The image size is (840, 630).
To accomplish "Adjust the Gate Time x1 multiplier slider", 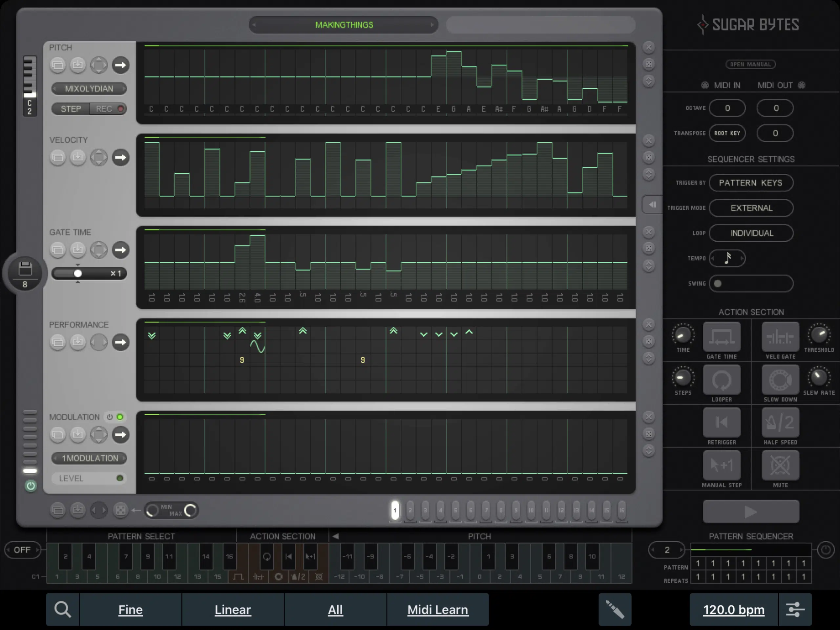I will (x=89, y=273).
